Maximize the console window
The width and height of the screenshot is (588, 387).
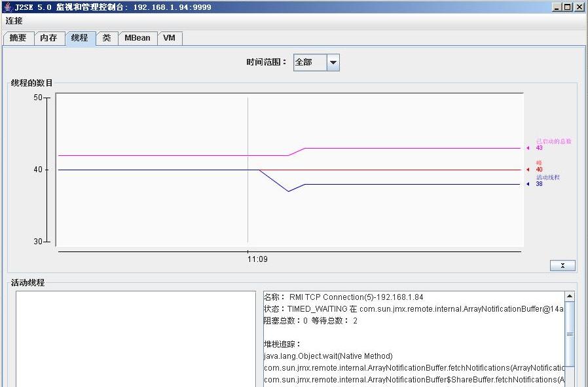[567, 7]
